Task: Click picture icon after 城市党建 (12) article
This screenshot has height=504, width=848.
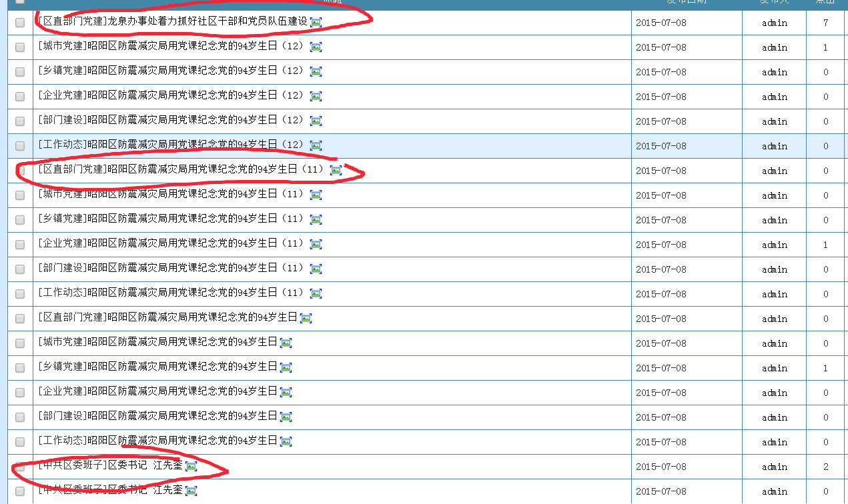Action: coord(316,47)
